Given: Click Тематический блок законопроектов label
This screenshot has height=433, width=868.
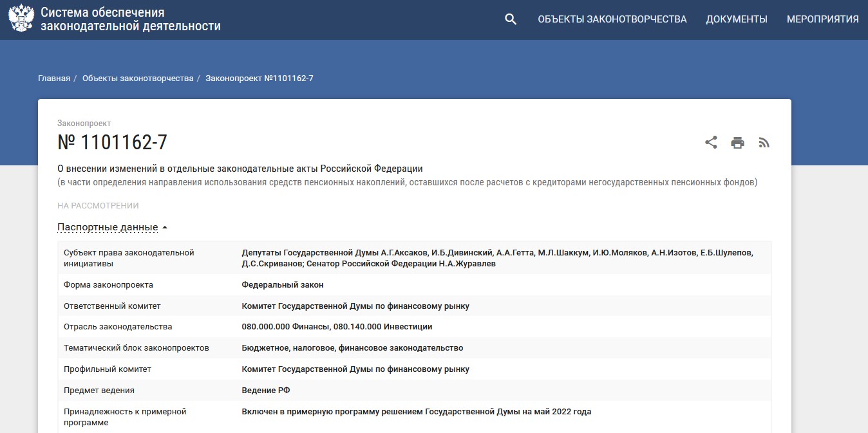Looking at the screenshot, I should click(x=137, y=348).
